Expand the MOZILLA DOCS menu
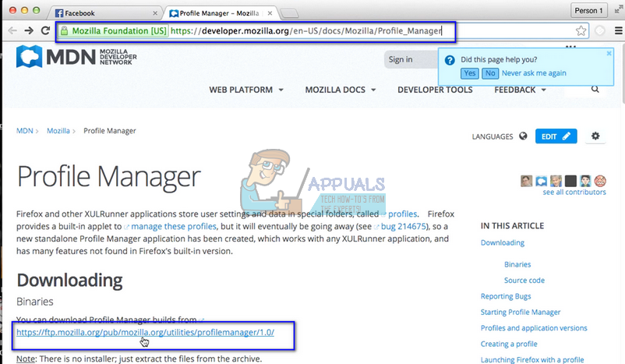 tap(341, 90)
